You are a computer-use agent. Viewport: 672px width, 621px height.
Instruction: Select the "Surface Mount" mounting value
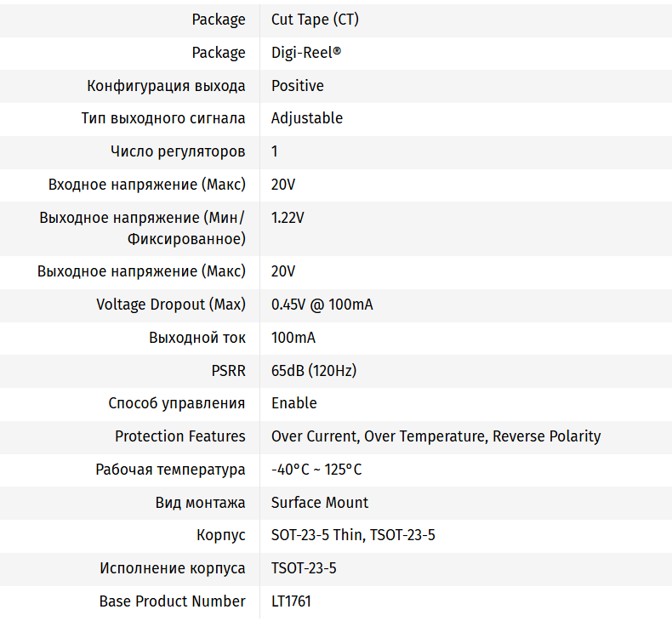[320, 503]
